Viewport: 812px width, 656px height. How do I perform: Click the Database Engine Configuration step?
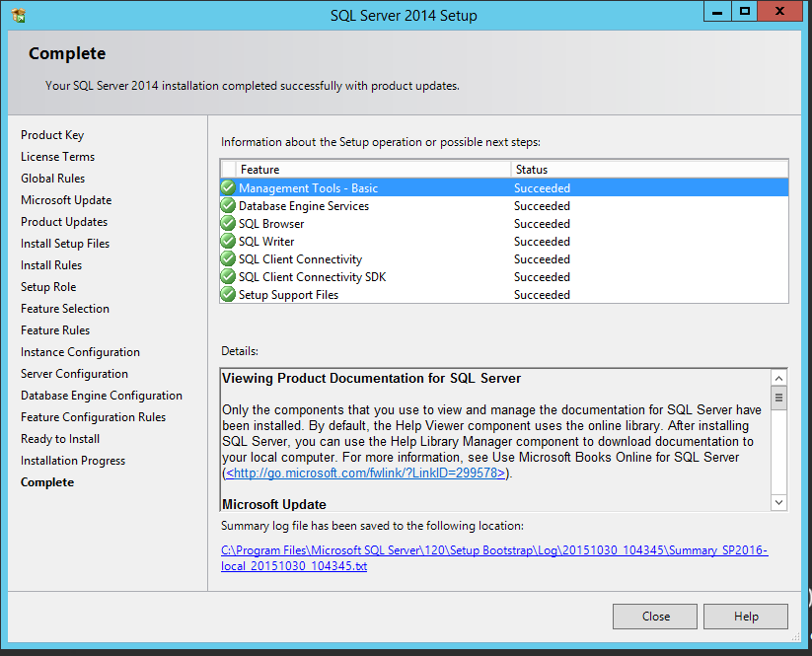coord(102,396)
